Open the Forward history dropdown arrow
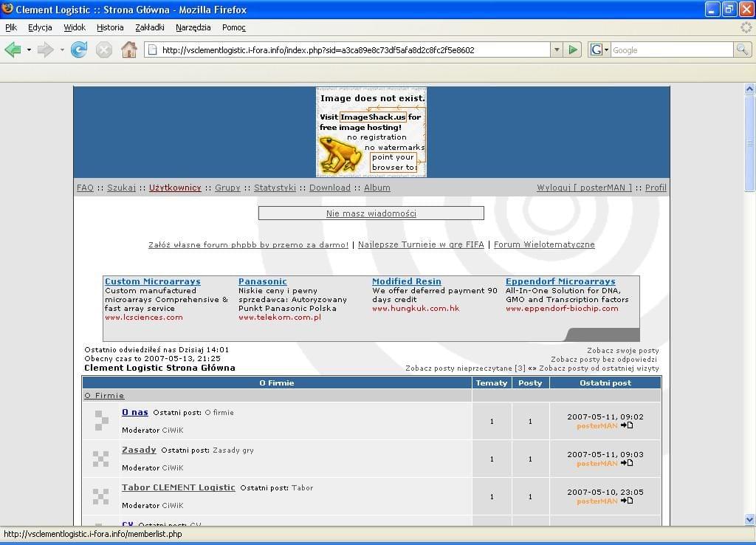The height and width of the screenshot is (545, 756). (62, 49)
